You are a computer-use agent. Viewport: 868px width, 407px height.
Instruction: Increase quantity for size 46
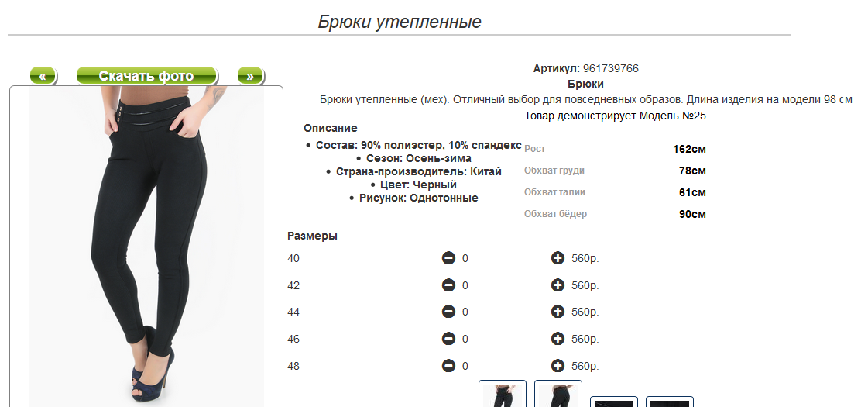click(558, 339)
